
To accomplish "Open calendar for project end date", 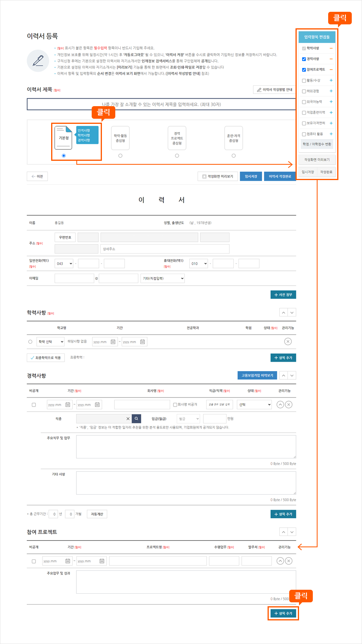I will [102, 561].
